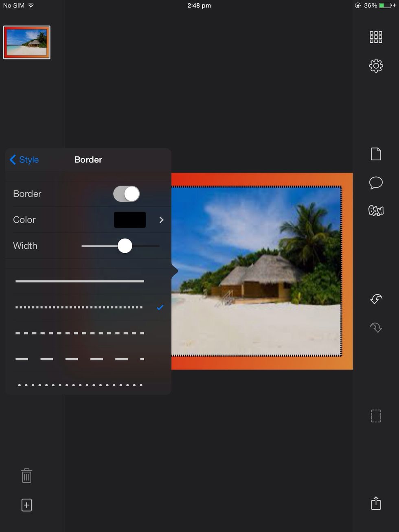399x532 pixels.
Task: Add a new item with the plus button
Action: click(26, 505)
